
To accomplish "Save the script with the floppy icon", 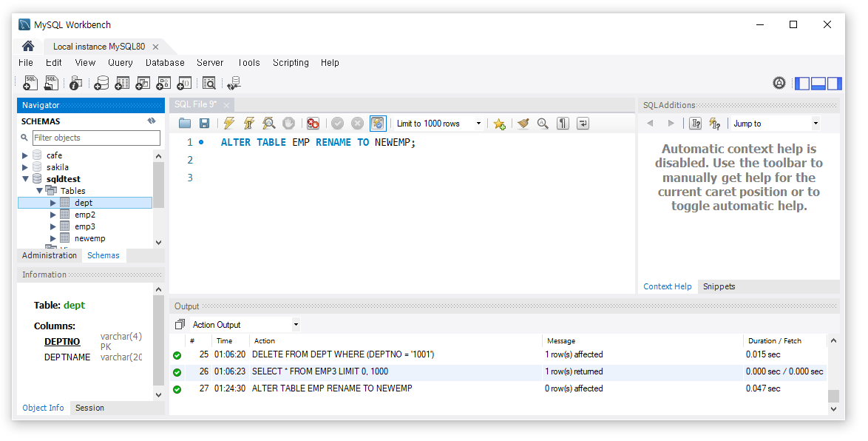I will [x=204, y=124].
